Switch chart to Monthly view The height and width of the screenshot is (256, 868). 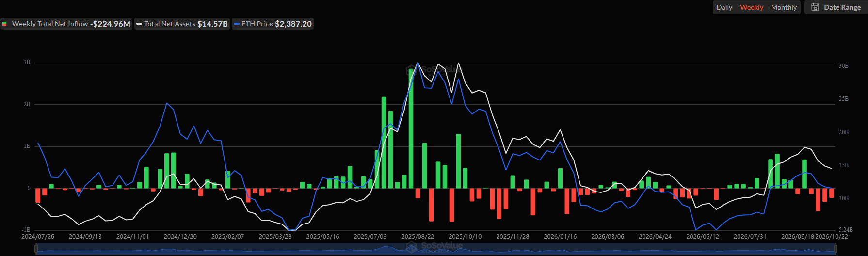tap(784, 7)
